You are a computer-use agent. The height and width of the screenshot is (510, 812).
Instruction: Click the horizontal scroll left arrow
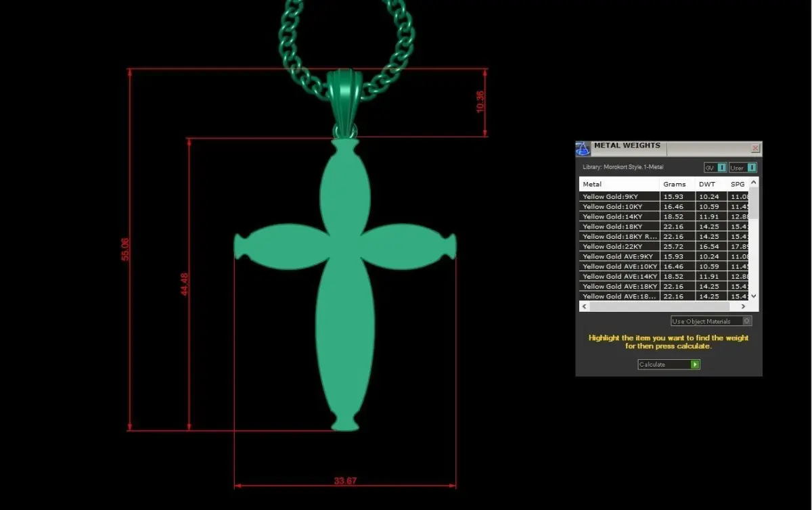click(x=585, y=306)
